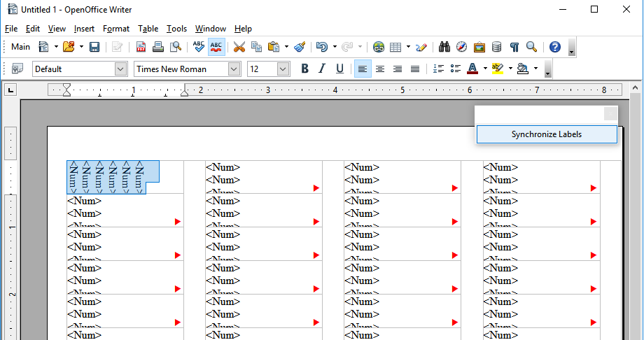Select Centered alignment

coord(380,69)
